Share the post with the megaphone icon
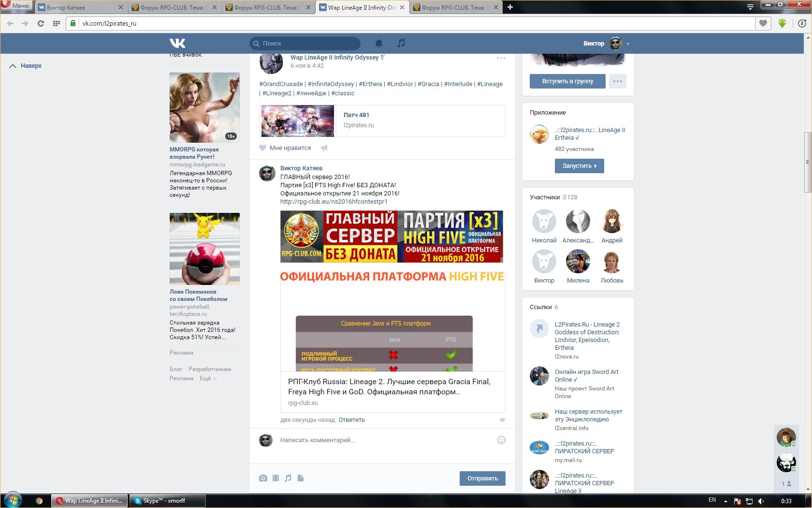Viewport: 812px width, 508px height. (x=324, y=148)
